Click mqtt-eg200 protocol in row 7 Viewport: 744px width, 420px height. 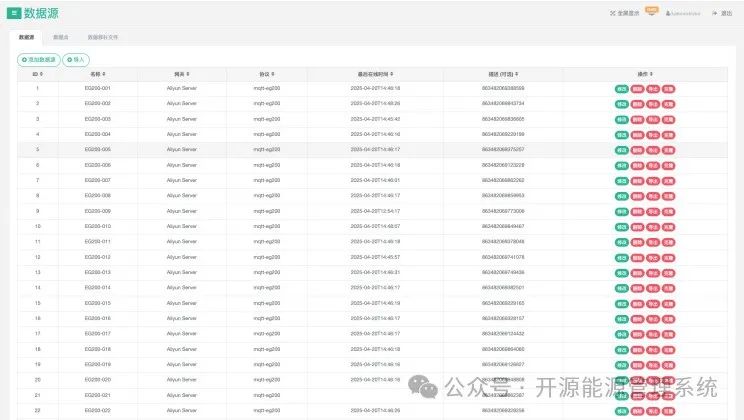267,180
